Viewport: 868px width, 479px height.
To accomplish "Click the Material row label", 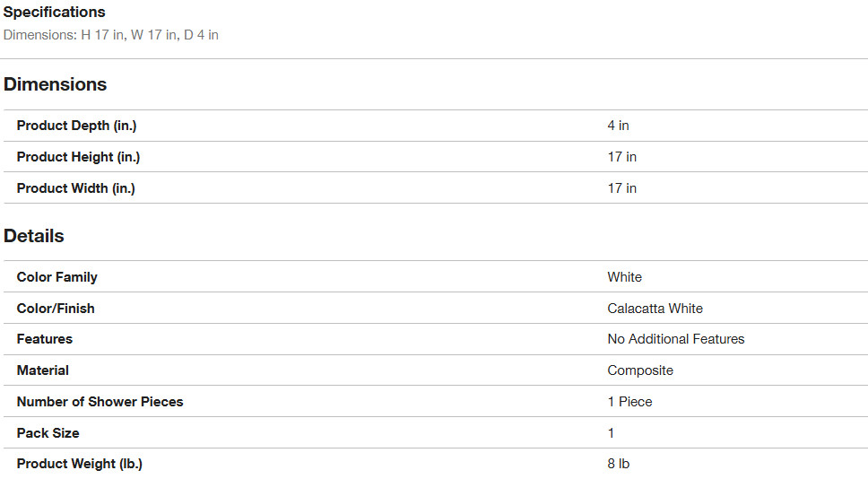I will pos(42,370).
